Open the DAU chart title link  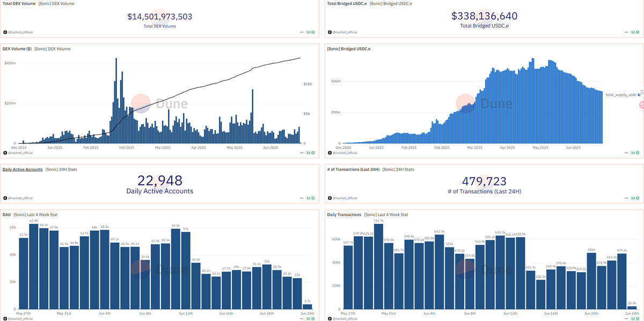click(6, 214)
